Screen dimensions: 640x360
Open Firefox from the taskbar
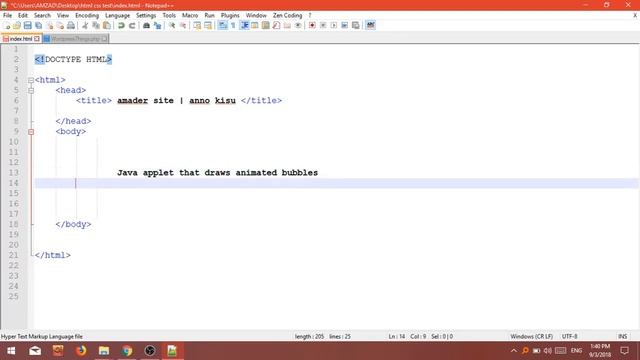click(81, 351)
